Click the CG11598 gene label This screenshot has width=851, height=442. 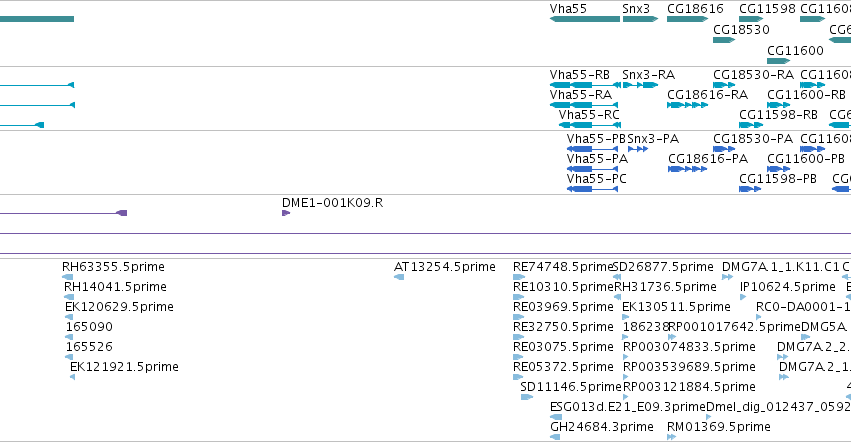pos(767,9)
